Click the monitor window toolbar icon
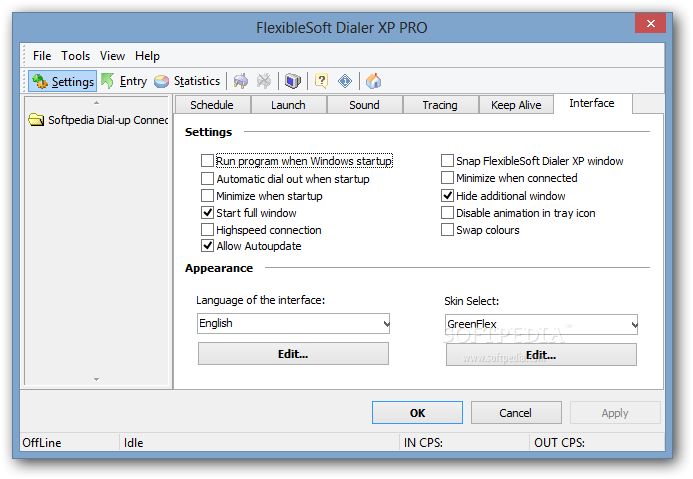The width and height of the screenshot is (693, 479). click(293, 81)
